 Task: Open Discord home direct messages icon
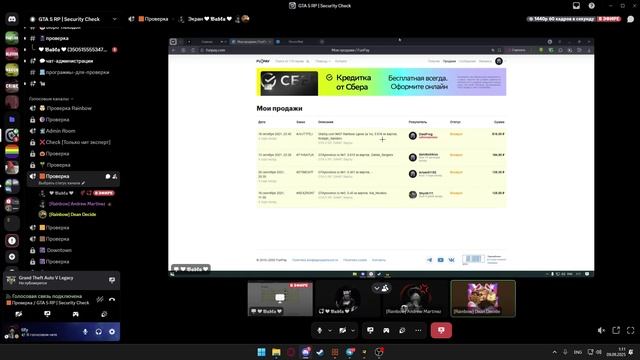point(12,19)
